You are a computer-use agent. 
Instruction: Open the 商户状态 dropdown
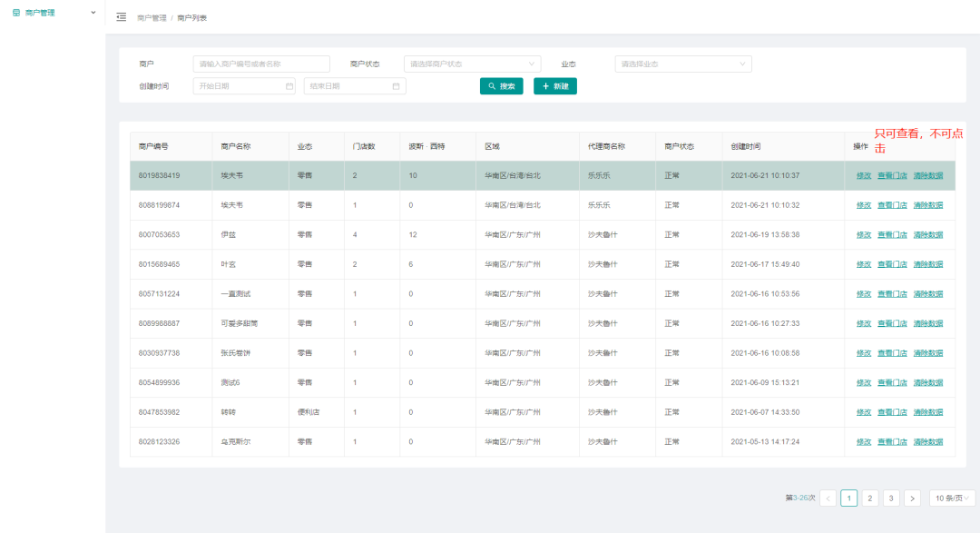click(x=472, y=64)
